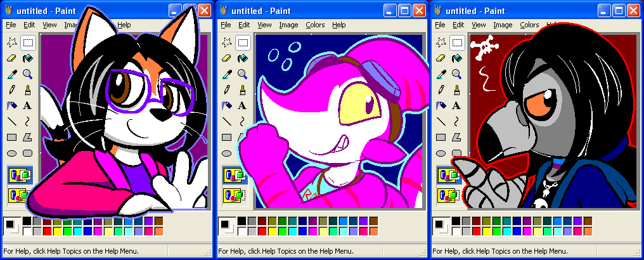Select the Eraser tool in the left Paint window
Image resolution: width=644 pixels, height=260 pixels.
pyautogui.click(x=12, y=58)
